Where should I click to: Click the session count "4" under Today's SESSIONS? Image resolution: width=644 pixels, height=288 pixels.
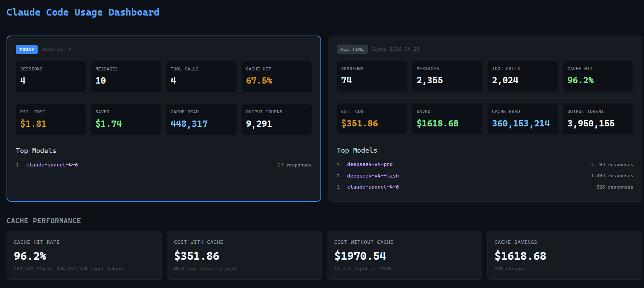coord(23,81)
